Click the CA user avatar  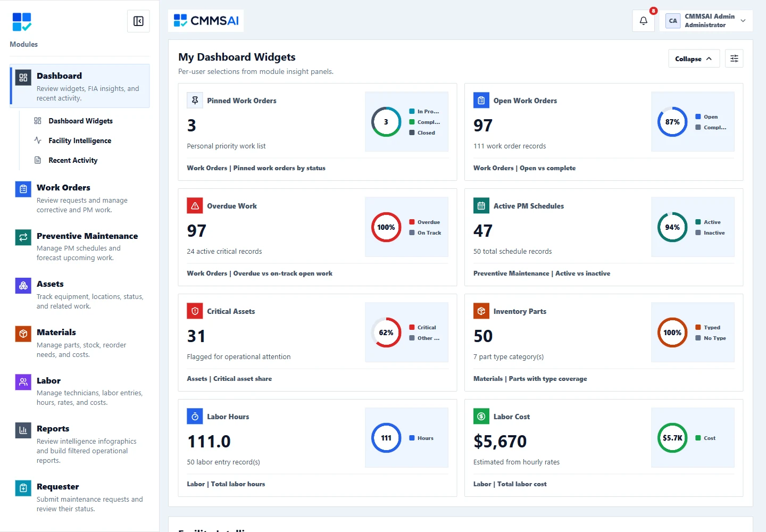coord(673,21)
